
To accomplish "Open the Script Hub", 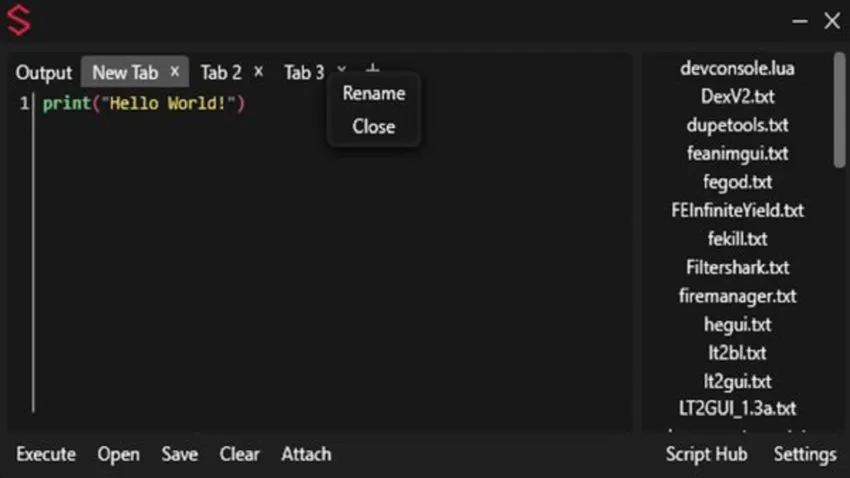I will click(706, 454).
